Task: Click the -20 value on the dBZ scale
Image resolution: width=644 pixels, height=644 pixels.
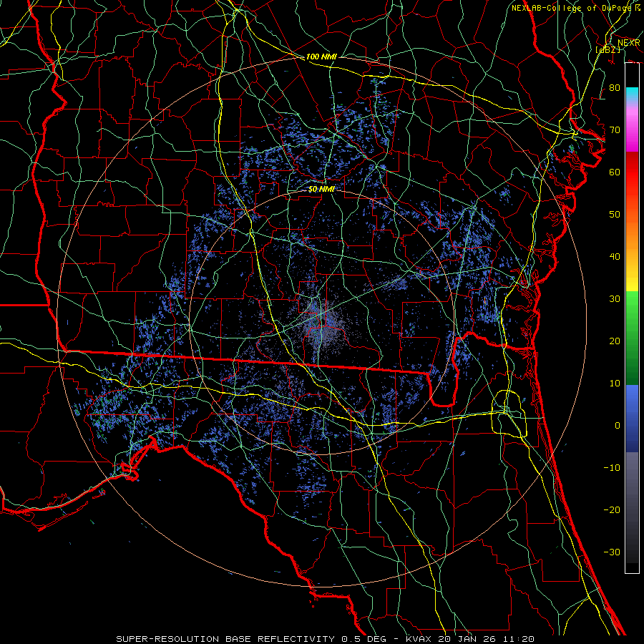Action: (x=612, y=509)
